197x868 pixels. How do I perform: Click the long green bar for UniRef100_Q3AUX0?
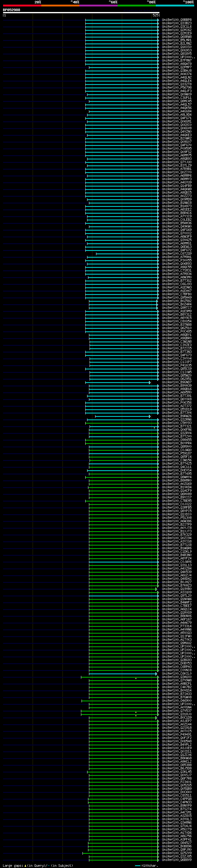[120, 677]
